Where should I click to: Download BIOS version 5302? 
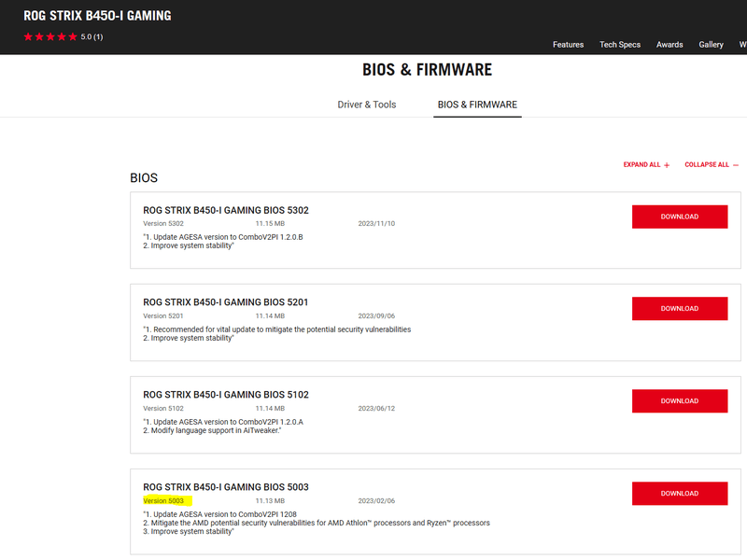pos(680,217)
